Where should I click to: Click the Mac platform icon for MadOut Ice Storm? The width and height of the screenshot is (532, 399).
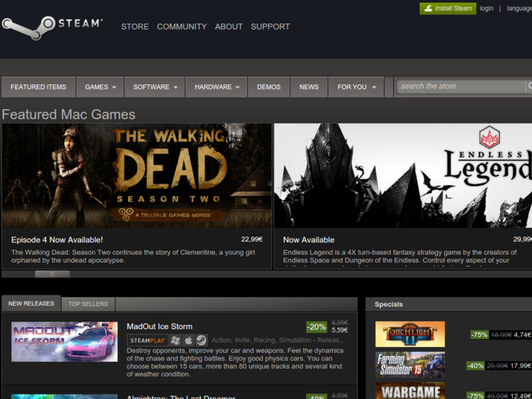pyautogui.click(x=189, y=340)
